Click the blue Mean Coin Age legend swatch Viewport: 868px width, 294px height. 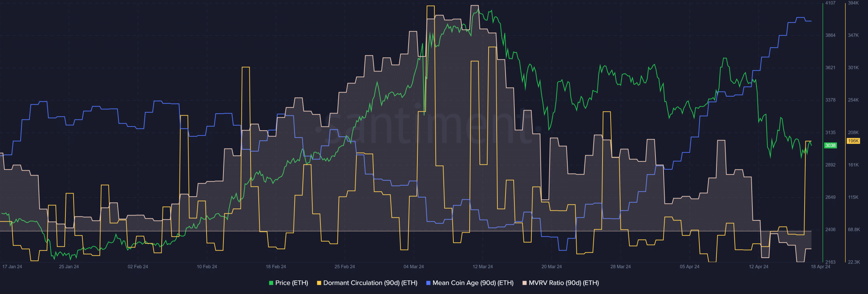428,283
